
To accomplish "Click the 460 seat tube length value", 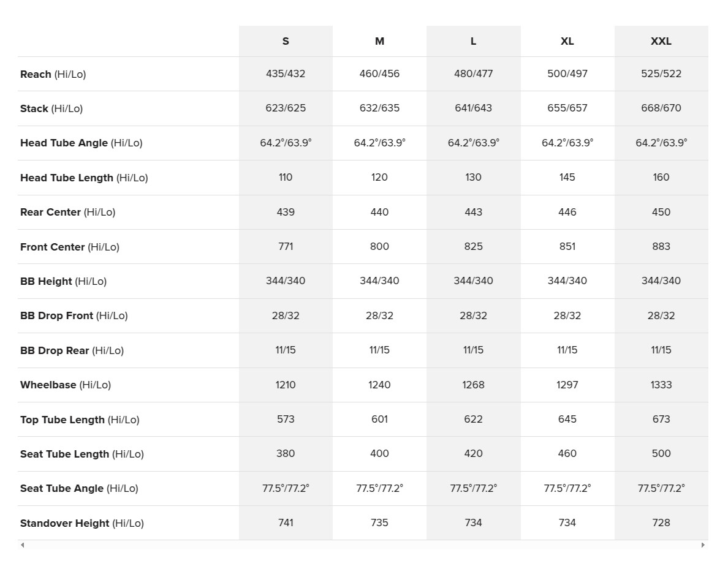I will click(x=567, y=454).
